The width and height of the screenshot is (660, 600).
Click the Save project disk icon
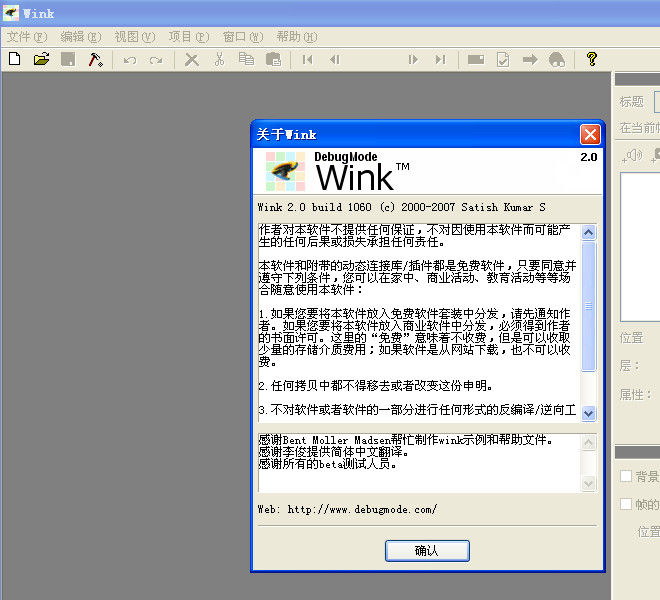[x=68, y=59]
